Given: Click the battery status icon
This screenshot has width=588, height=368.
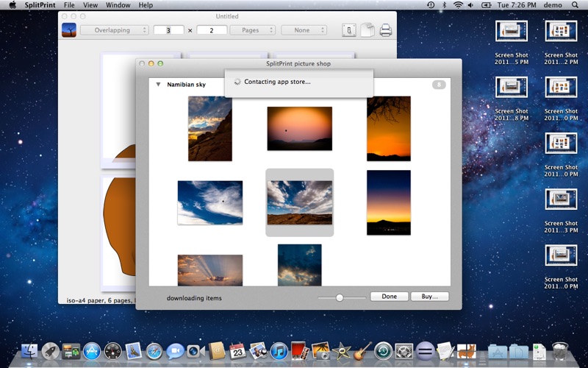Looking at the screenshot, I should (x=486, y=5).
